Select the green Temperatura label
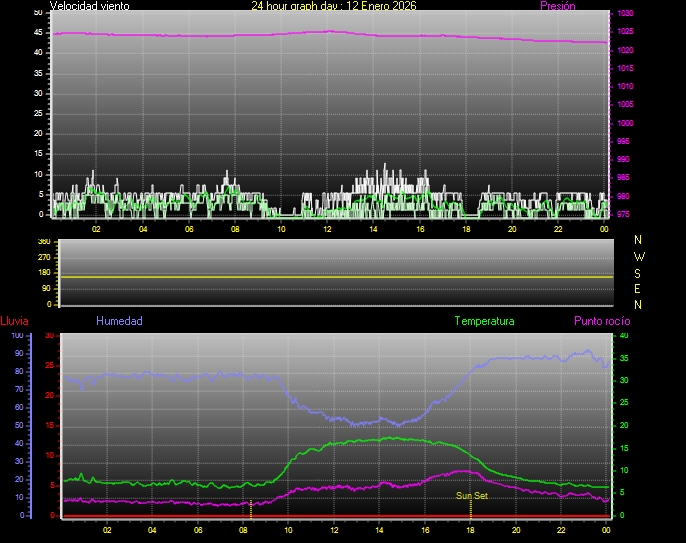 click(x=484, y=321)
